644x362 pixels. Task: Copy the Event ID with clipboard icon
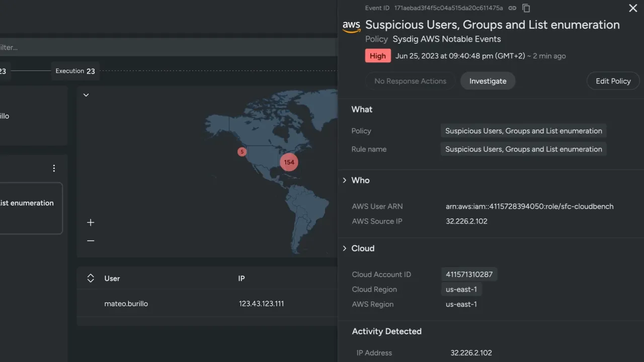tap(526, 8)
